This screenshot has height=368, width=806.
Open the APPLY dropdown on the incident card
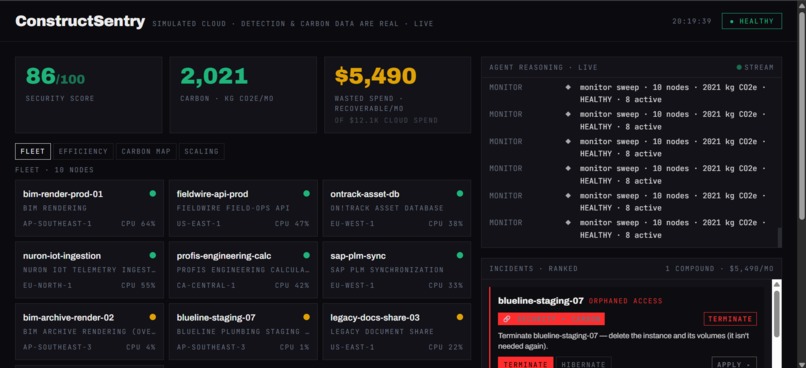pyautogui.click(x=734, y=363)
